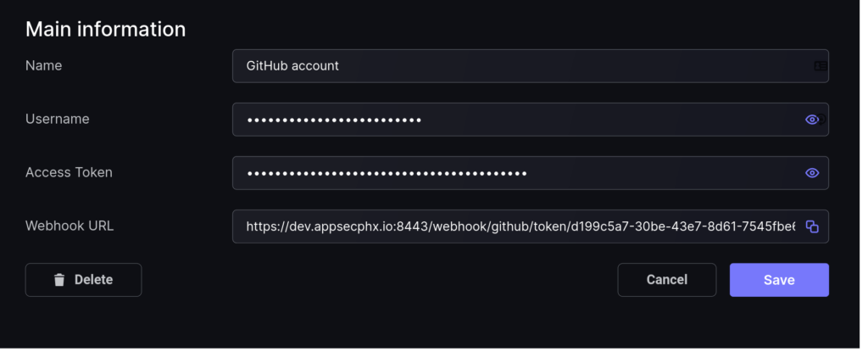Click the "Access Token" field label
The image size is (868, 352).
[x=69, y=172]
